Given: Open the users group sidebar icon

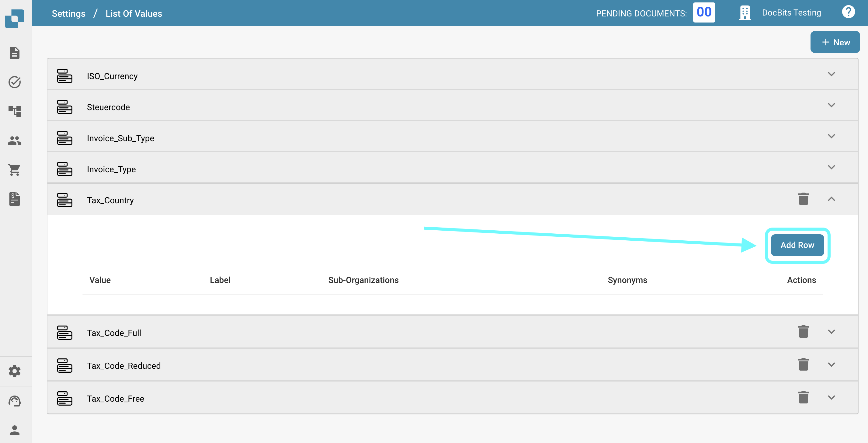Looking at the screenshot, I should pos(15,140).
